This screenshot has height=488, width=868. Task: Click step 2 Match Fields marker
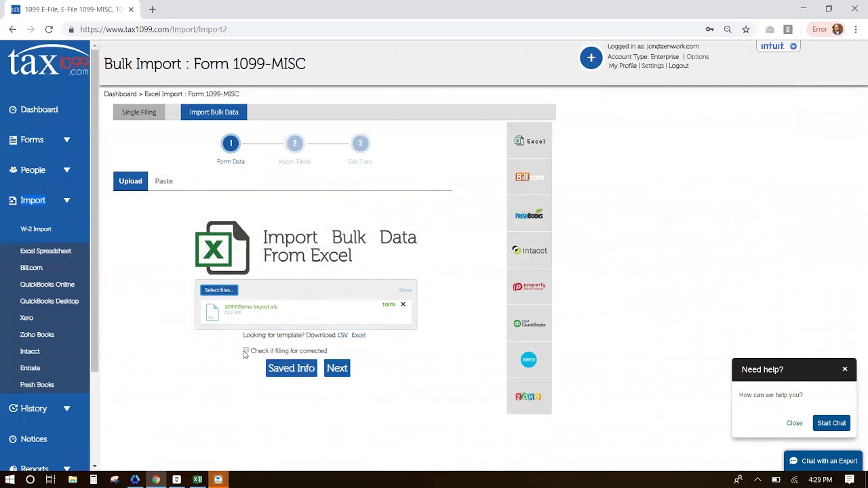(x=294, y=143)
